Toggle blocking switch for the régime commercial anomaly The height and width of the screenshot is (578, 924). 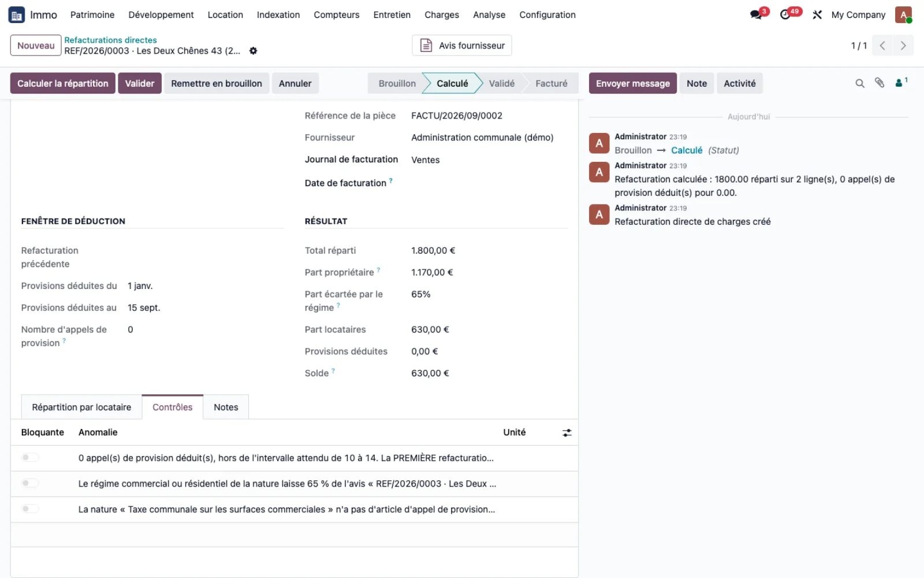click(x=30, y=483)
